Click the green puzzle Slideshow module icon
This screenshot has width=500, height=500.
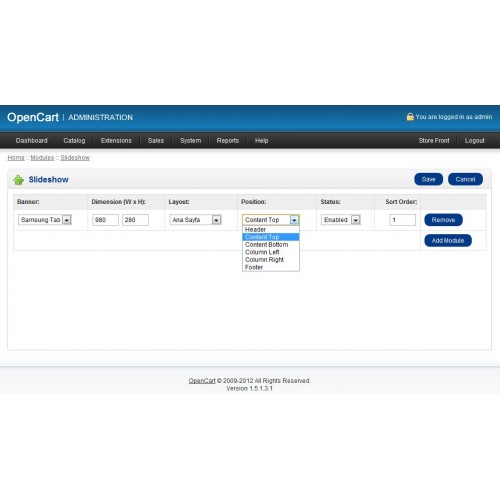(18, 180)
